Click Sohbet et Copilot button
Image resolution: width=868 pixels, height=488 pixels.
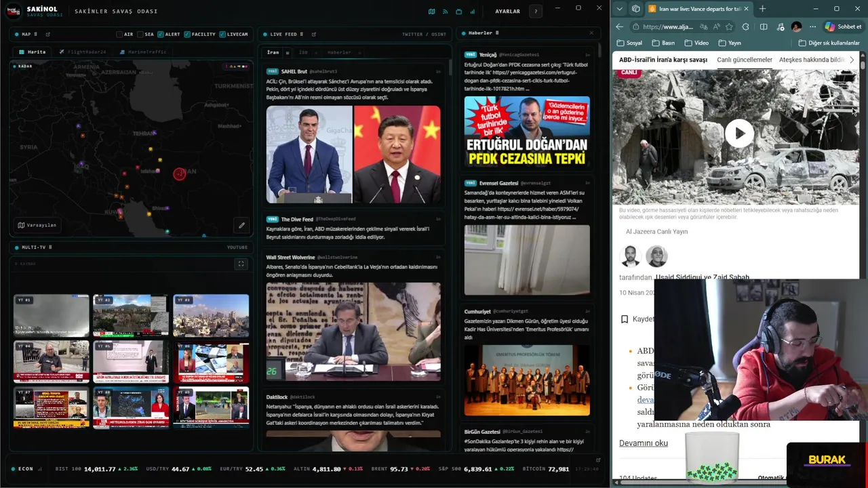click(843, 26)
